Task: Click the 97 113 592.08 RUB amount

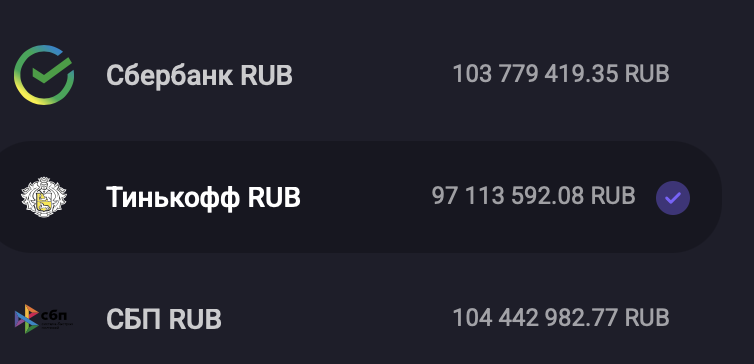Action: 533,196
